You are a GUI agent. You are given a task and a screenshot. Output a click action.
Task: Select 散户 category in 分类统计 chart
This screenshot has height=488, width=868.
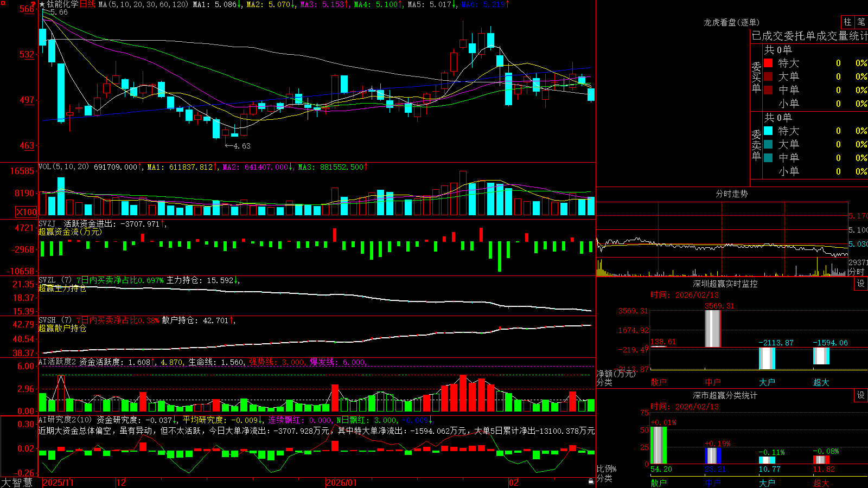pyautogui.click(x=659, y=483)
